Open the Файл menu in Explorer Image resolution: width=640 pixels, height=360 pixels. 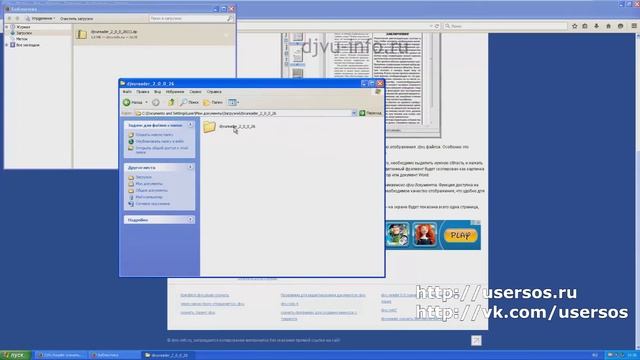(127, 92)
